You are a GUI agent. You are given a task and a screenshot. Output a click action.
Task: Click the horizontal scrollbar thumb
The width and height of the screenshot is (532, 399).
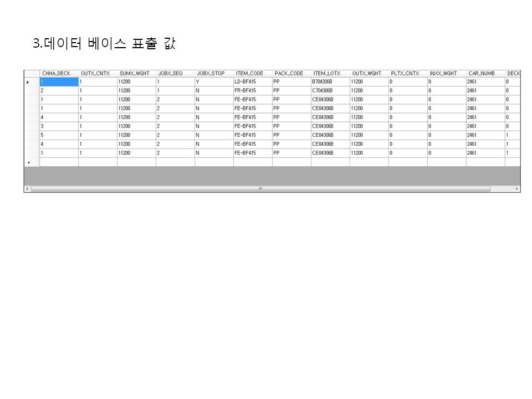tap(260, 189)
